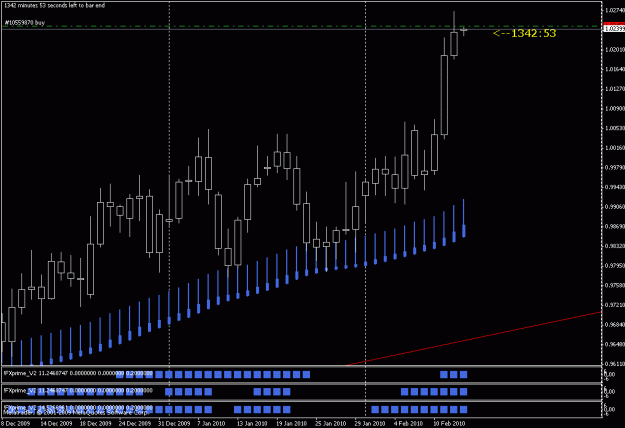Click the MetaQuotes Software Corp. copyright text

[76, 412]
